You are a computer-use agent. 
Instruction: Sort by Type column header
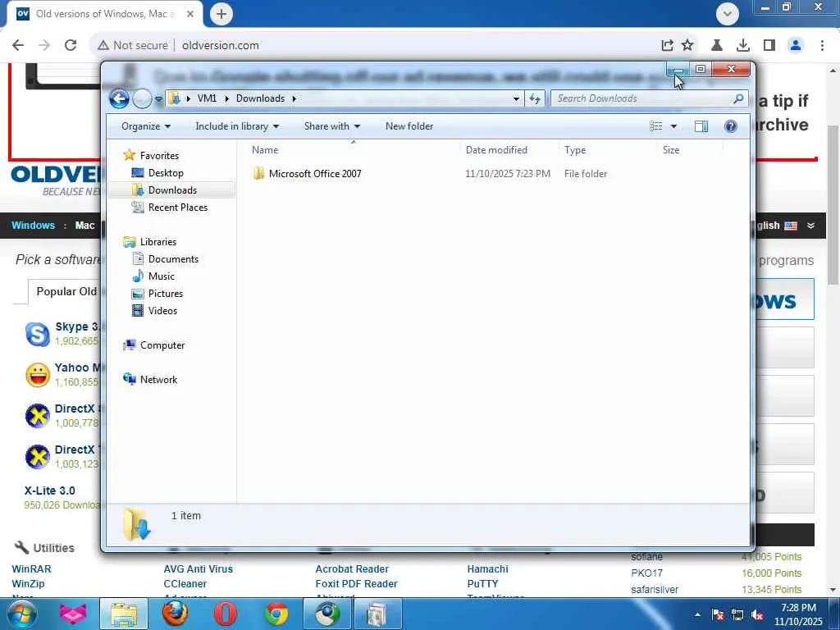[575, 150]
